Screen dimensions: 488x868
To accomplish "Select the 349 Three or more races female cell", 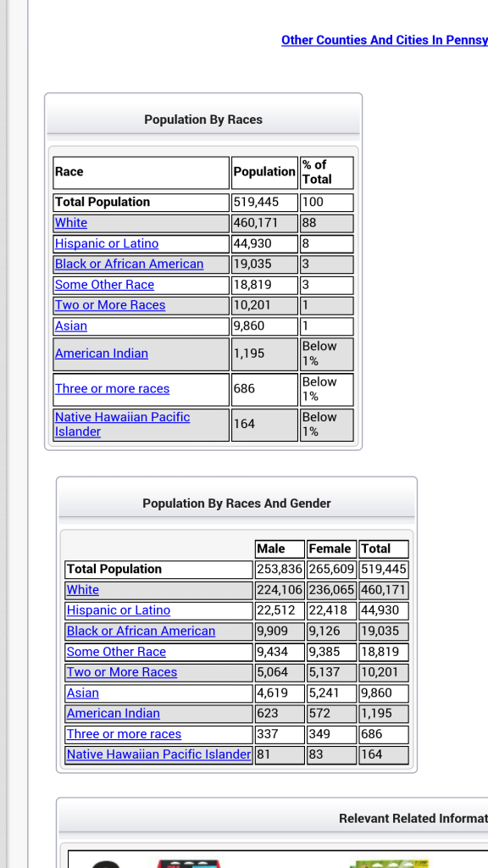I will pos(331,735).
